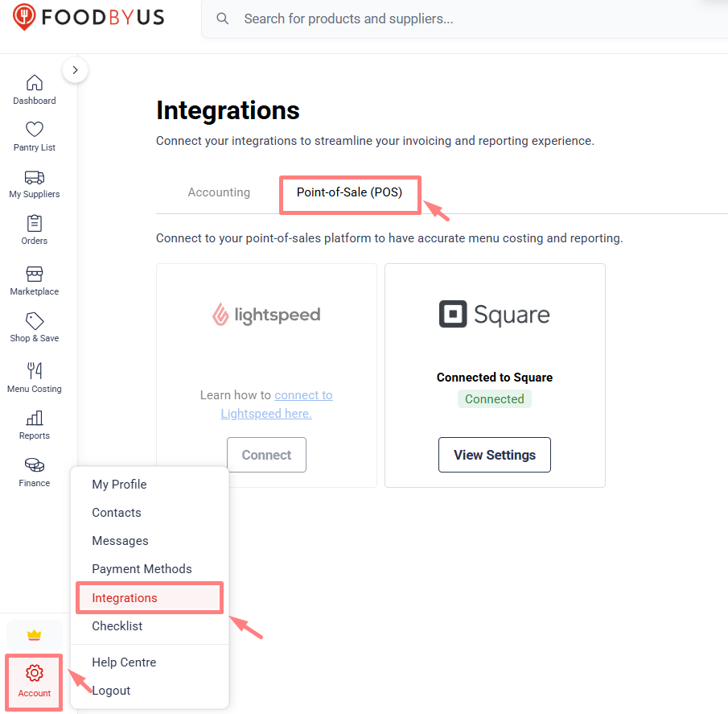Select Payment Methods menu entry
Screen dimensions: 728x714
(x=142, y=569)
